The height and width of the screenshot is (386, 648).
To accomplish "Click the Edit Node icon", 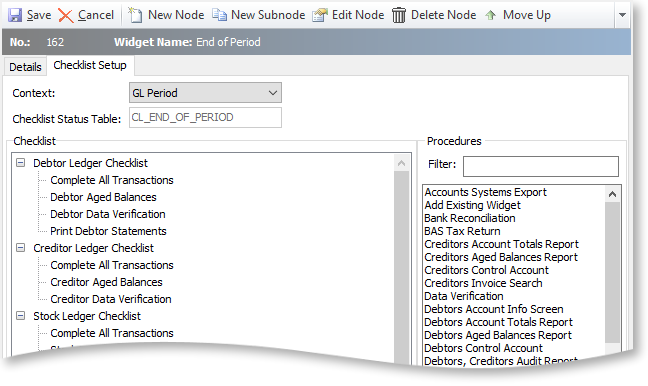I will tap(319, 15).
